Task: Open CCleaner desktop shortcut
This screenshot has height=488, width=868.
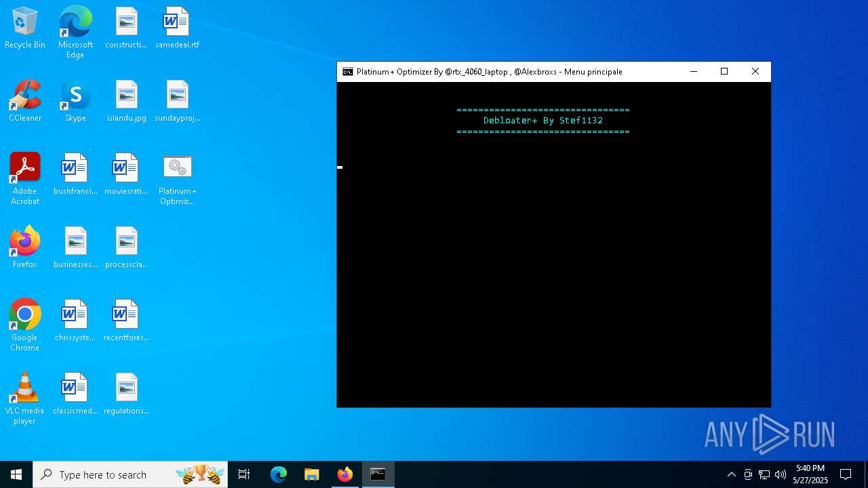Action: pos(25,102)
